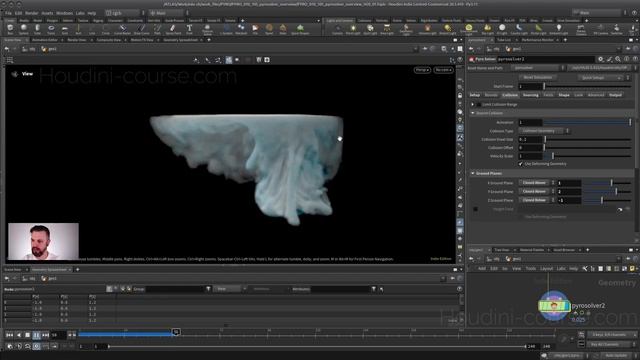
Task: Add a Spot Light from the shelf
Action: click(370, 29)
